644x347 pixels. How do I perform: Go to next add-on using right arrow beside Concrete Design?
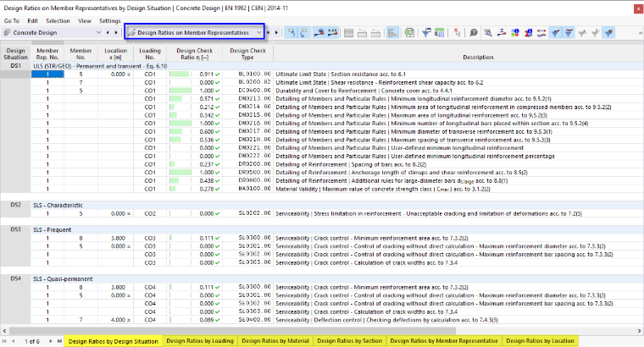(116, 32)
